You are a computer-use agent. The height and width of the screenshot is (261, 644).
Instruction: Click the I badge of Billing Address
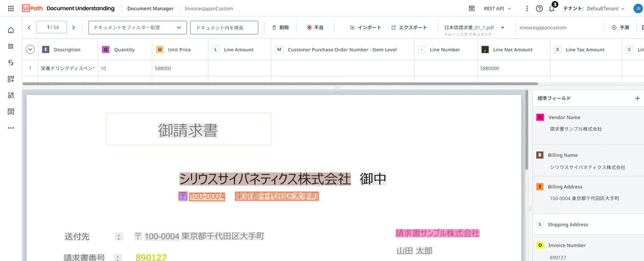tap(540, 187)
